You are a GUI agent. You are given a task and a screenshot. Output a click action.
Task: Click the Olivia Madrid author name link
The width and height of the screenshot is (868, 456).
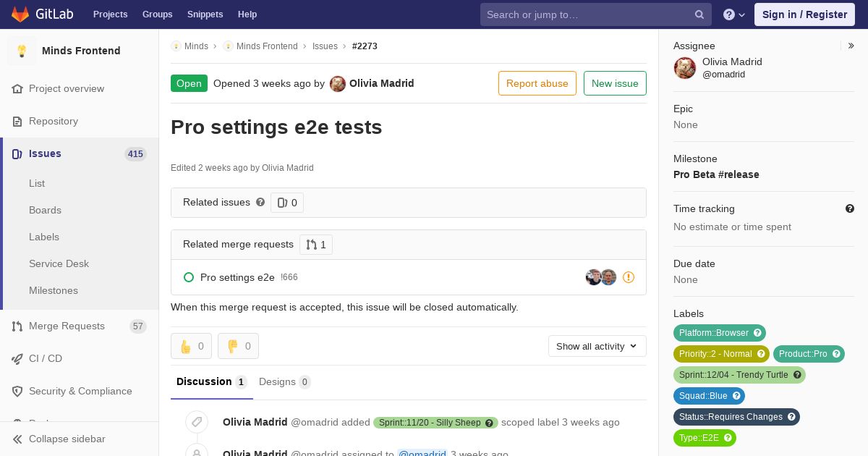click(382, 83)
